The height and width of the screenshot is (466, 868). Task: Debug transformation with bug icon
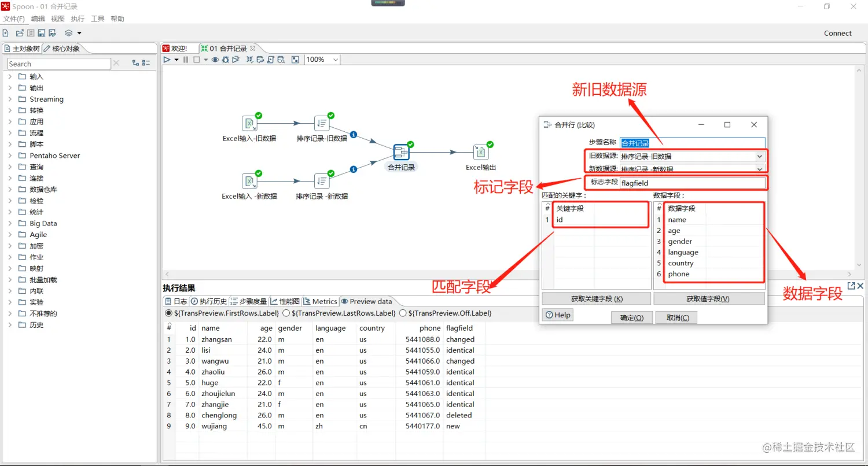tap(226, 60)
